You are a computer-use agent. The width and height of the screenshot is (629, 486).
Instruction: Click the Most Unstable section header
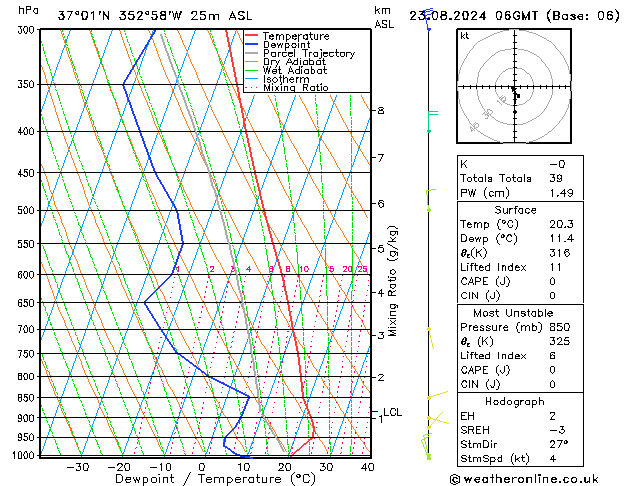[515, 313]
